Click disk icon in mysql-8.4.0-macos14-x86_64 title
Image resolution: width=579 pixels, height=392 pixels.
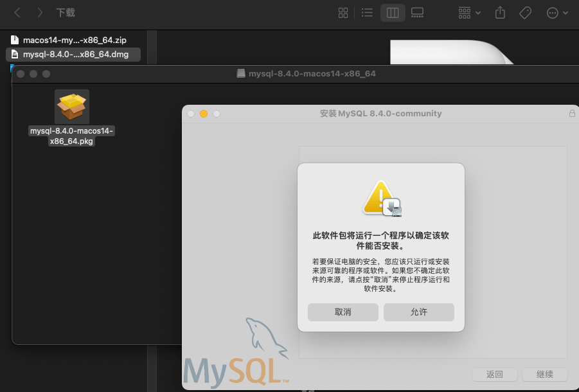point(241,73)
